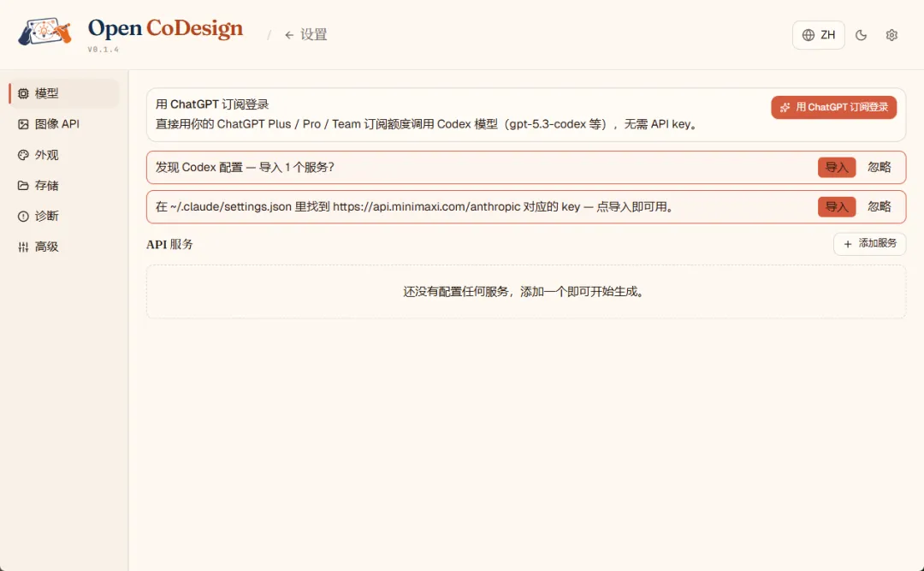Click the 添加服务 add service button
The height and width of the screenshot is (571, 924).
tap(869, 244)
